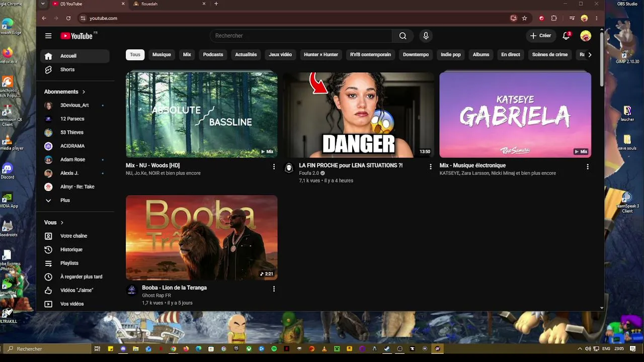This screenshot has width=644, height=362.
Task: Play the Booba Lion de la Teranga thumbnail
Action: [201, 237]
